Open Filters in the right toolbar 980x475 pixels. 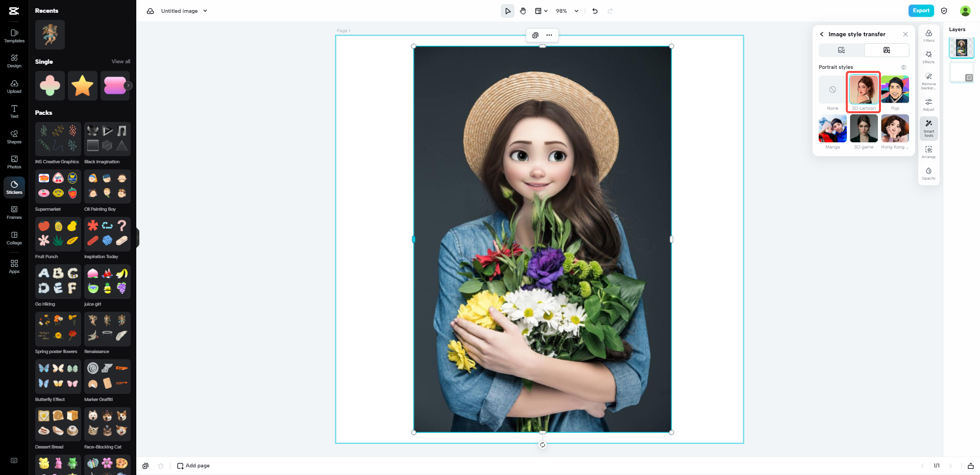[x=929, y=36]
